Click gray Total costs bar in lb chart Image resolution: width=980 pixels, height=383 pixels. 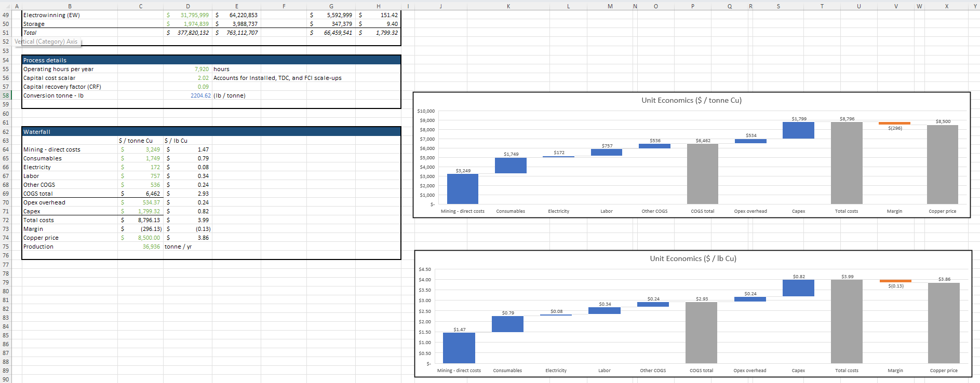point(847,321)
